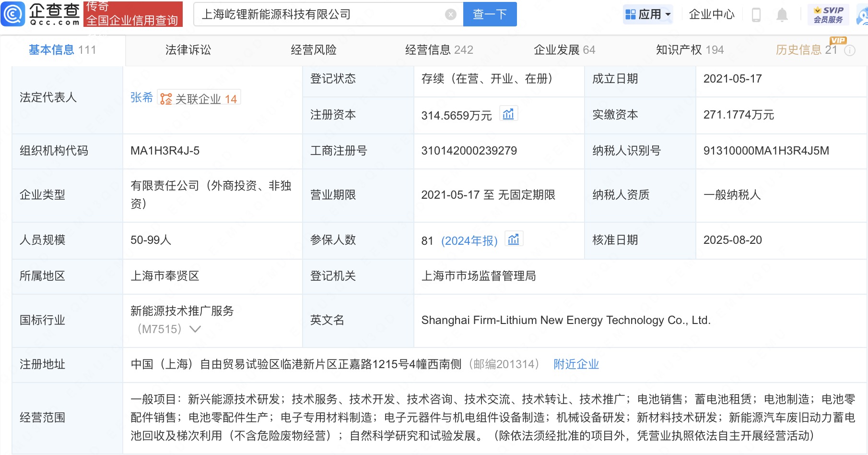Open the mobile phone app icon

(756, 15)
